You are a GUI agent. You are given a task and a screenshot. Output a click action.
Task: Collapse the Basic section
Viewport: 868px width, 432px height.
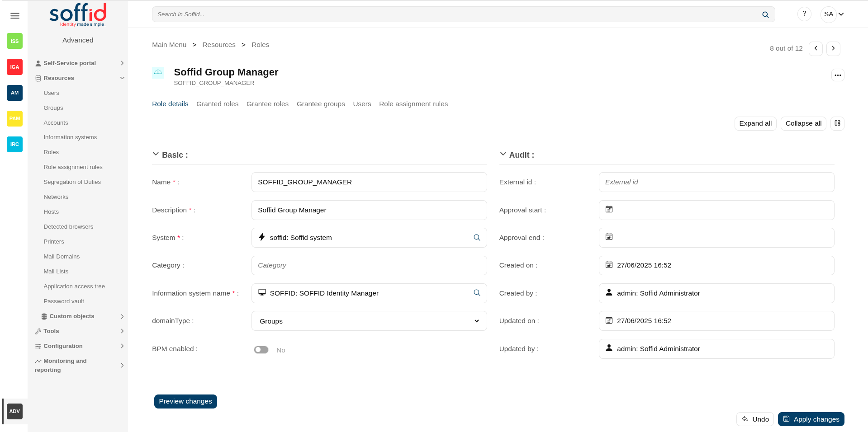[156, 155]
